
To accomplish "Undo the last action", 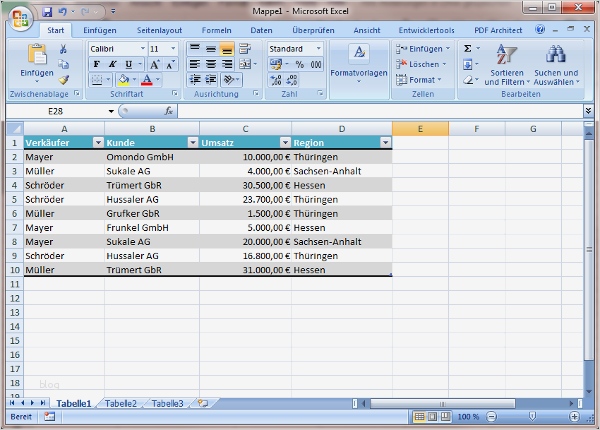I will tap(62, 12).
